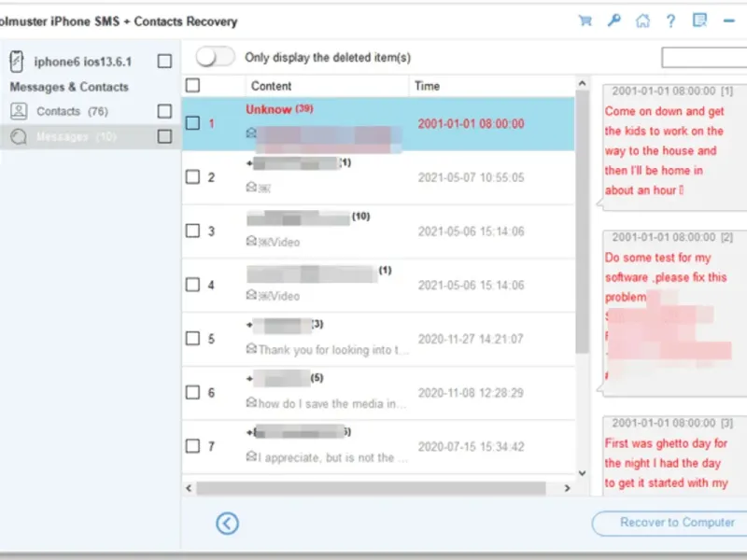747x560 pixels.
Task: Click Recover to Computer button
Action: 669,523
